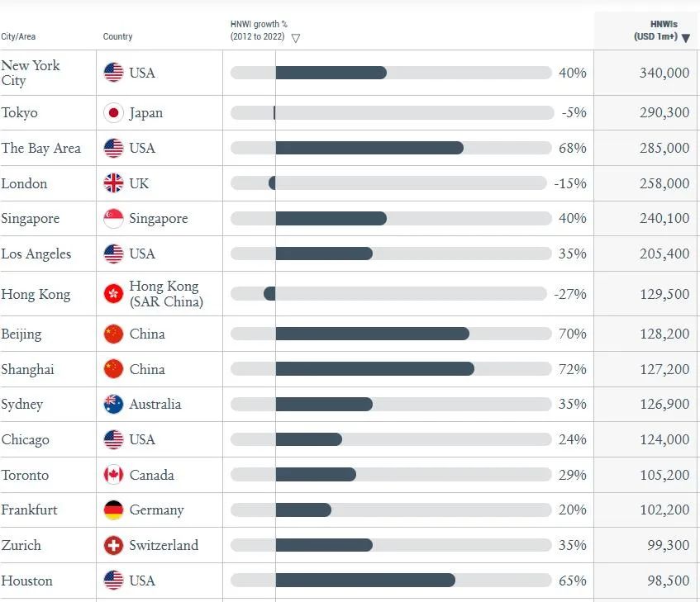
Task: Click The Bay Area growth bar
Action: click(391, 148)
